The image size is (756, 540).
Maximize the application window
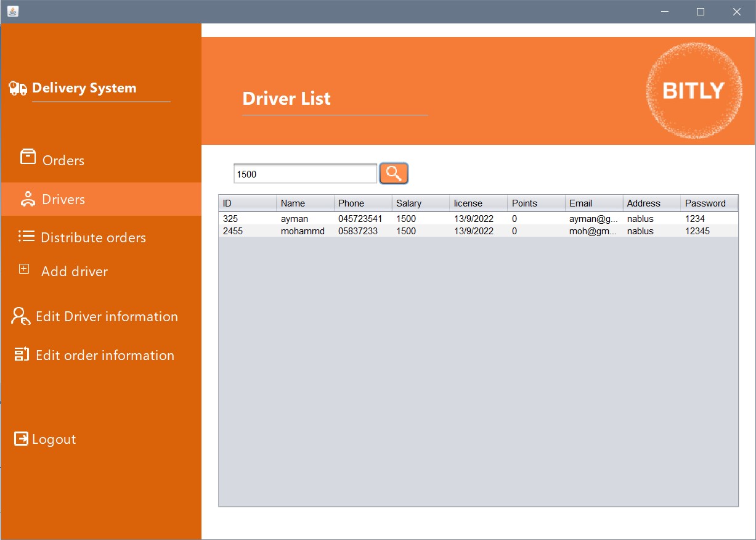tap(701, 11)
